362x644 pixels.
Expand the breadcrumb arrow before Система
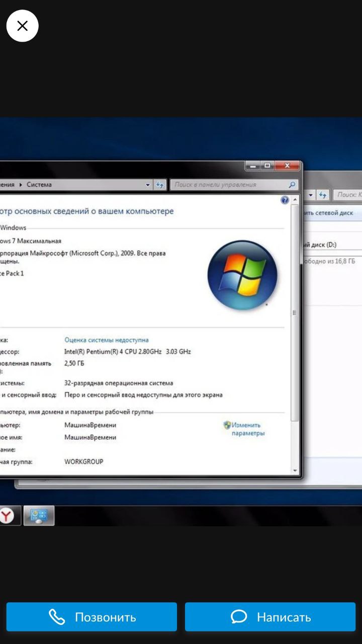click(x=21, y=185)
